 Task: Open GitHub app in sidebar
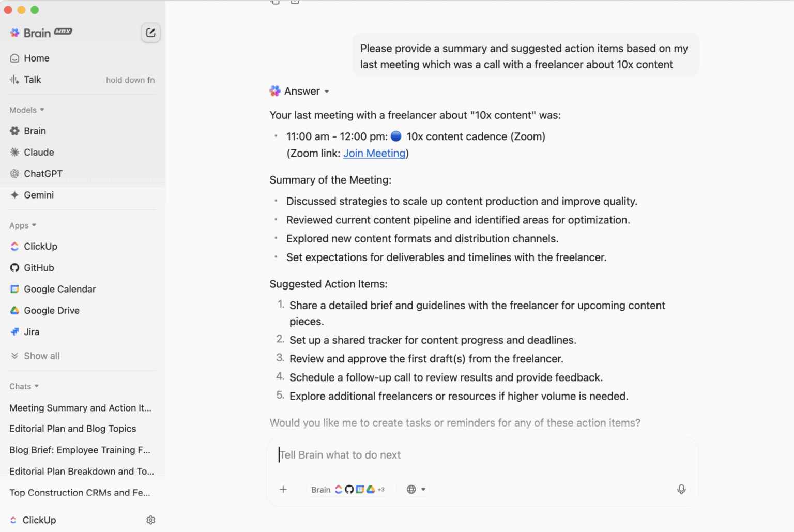pos(39,268)
